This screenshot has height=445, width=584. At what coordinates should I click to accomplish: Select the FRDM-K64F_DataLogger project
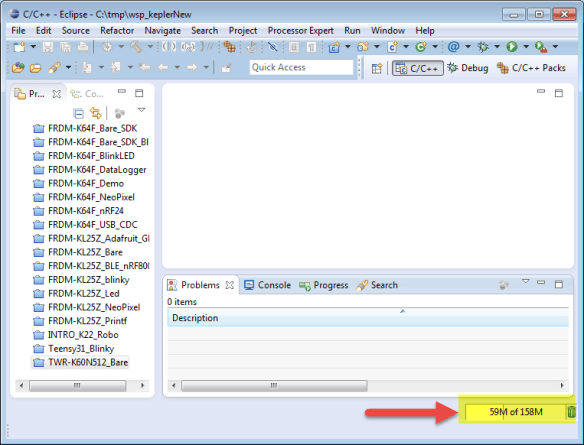click(x=90, y=169)
